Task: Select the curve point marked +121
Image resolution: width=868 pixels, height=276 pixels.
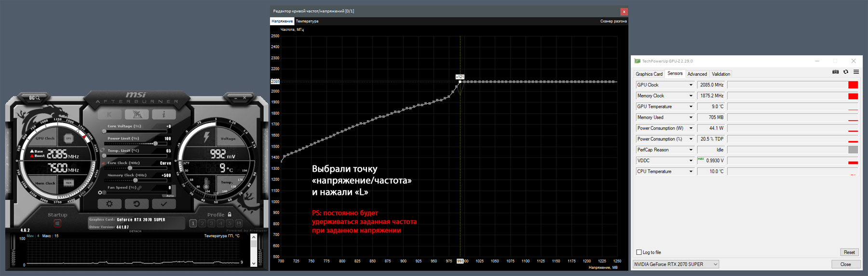Action: coord(460,82)
